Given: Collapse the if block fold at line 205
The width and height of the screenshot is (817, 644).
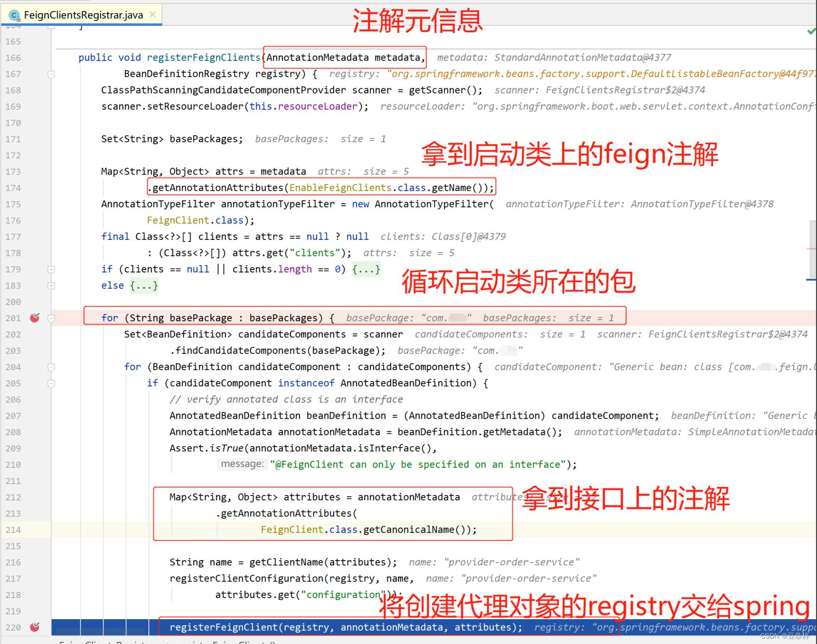Looking at the screenshot, I should point(51,383).
